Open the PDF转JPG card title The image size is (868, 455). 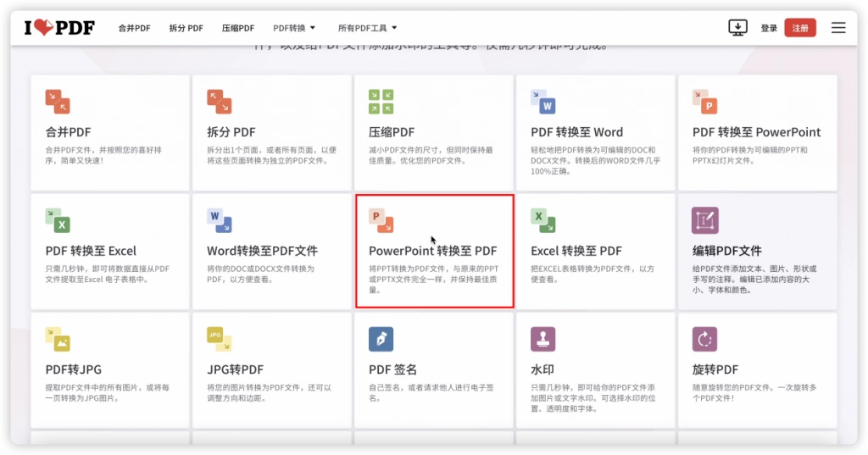[73, 369]
